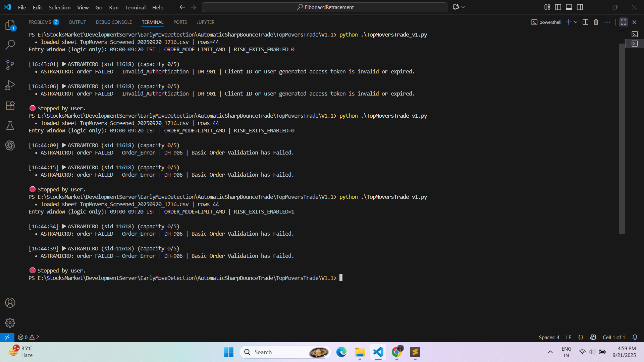644x362 pixels.
Task: Toggle the bottom panel layout button
Action: (x=569, y=7)
